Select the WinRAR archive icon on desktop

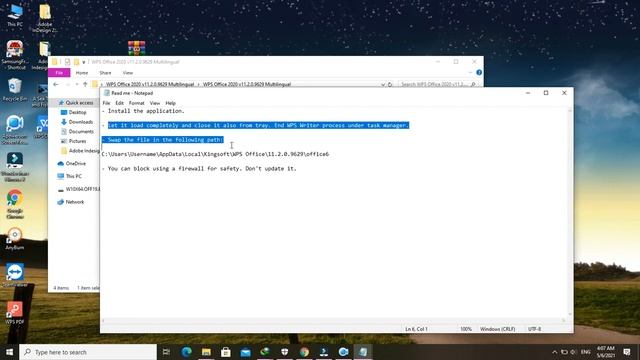coord(136,48)
